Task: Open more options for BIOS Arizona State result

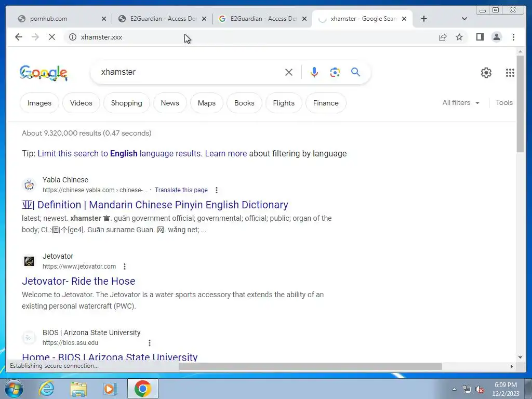Action: [150, 343]
